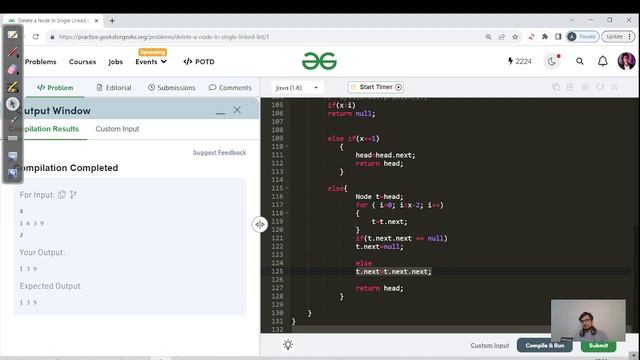Open the Courses nav item
Screen dimensions: 640x360
[x=82, y=62]
